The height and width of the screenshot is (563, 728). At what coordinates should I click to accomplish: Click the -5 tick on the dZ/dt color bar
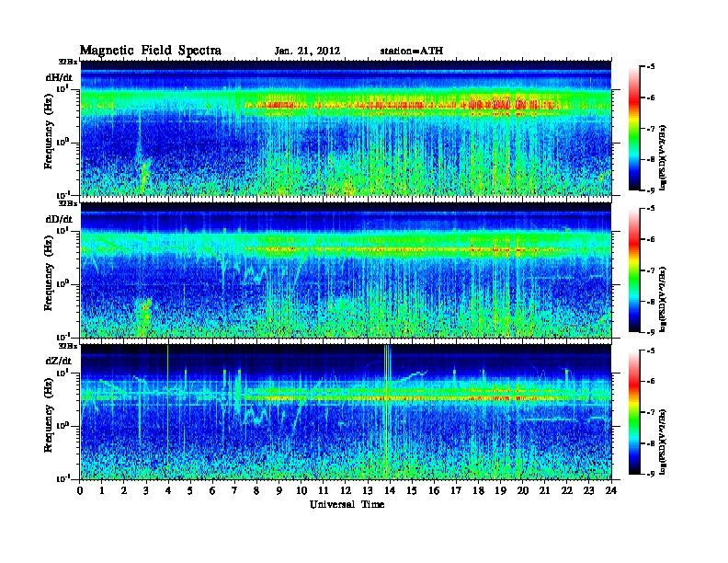[651, 350]
